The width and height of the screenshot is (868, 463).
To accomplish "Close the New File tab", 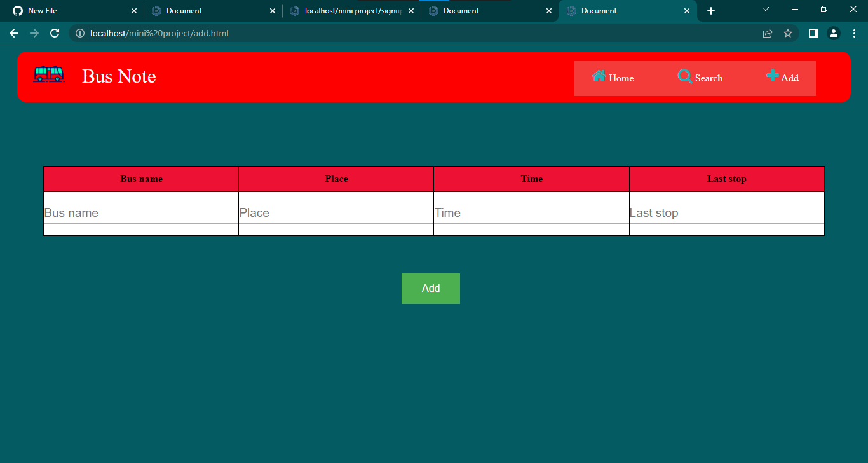I will tap(133, 11).
